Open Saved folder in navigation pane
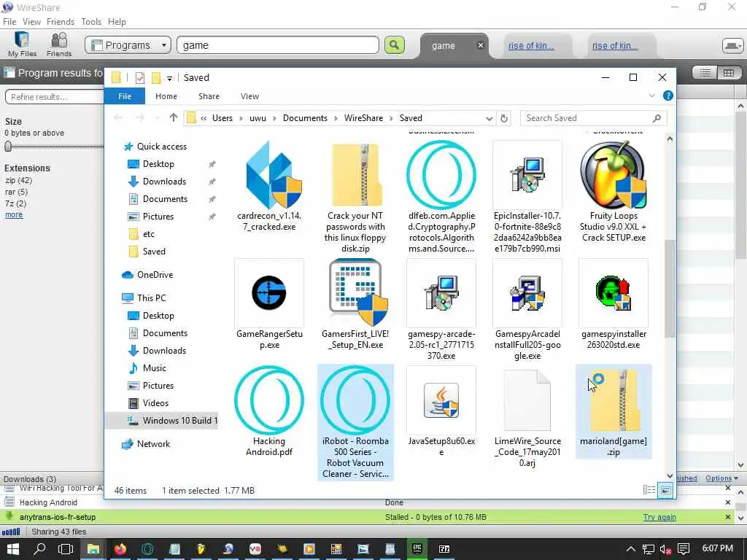The width and height of the screenshot is (747, 560). pos(154,252)
